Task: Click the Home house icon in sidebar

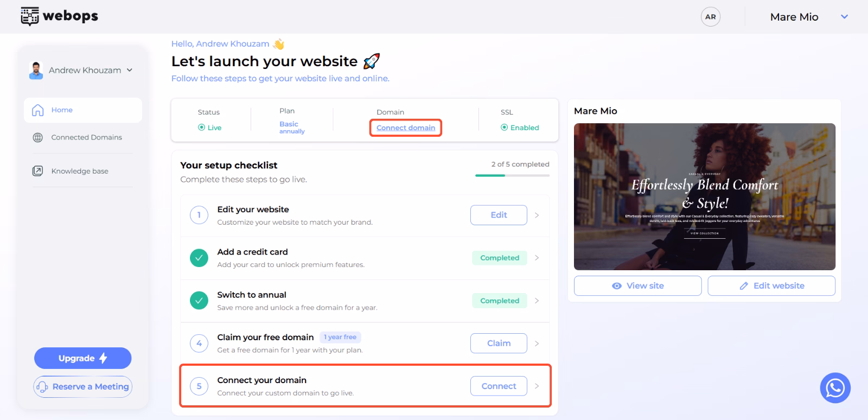Action: (x=38, y=110)
